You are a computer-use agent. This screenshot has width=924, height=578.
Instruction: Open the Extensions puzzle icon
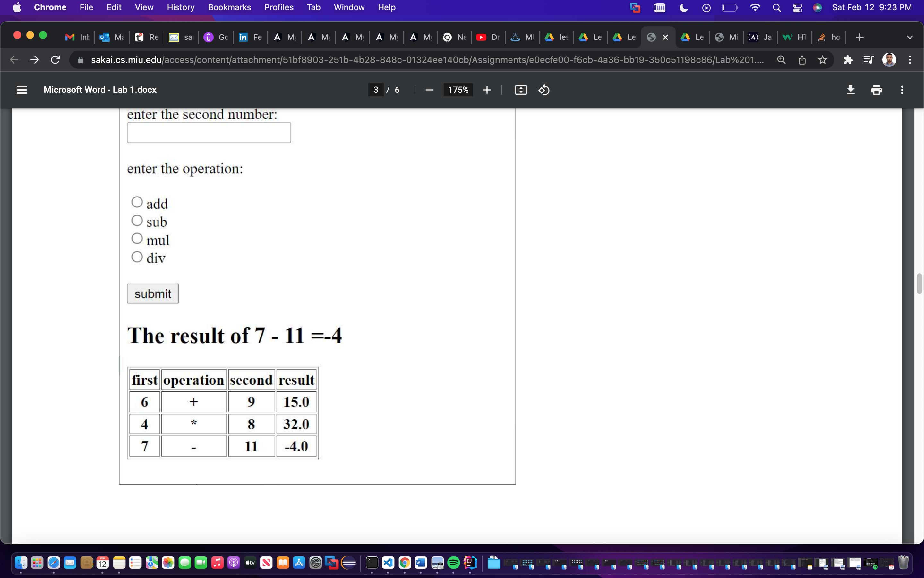coord(848,60)
